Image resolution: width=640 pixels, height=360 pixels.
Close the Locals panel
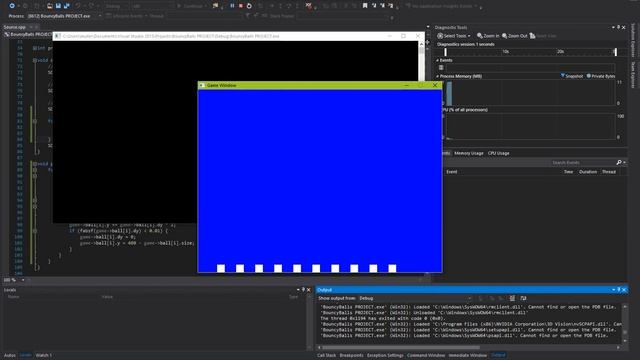click(309, 290)
